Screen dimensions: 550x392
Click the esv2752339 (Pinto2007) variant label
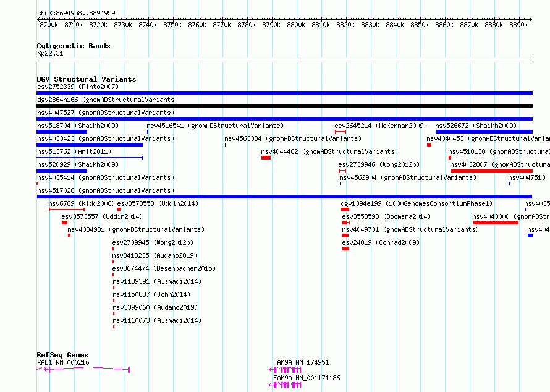78,87
